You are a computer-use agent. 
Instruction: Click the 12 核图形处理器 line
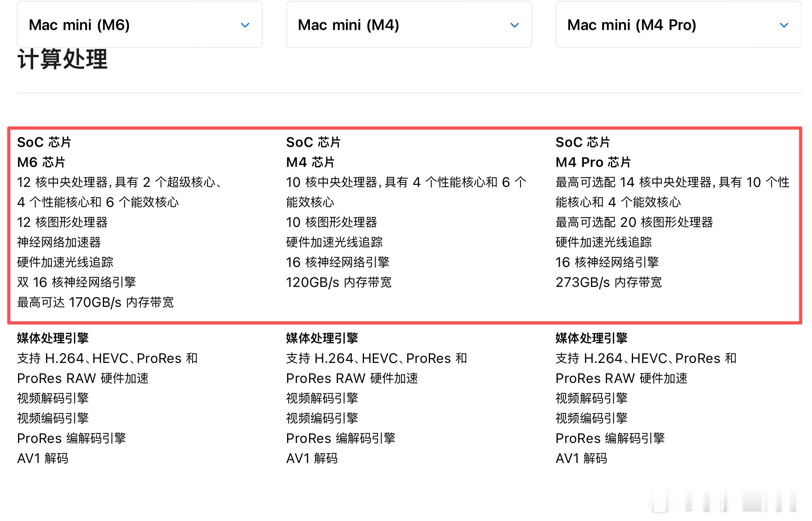(x=62, y=222)
